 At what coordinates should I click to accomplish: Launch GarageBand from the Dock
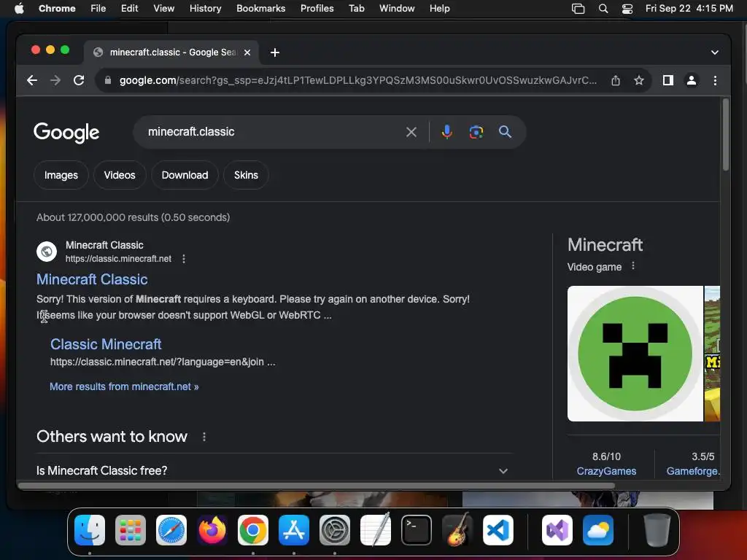[457, 530]
